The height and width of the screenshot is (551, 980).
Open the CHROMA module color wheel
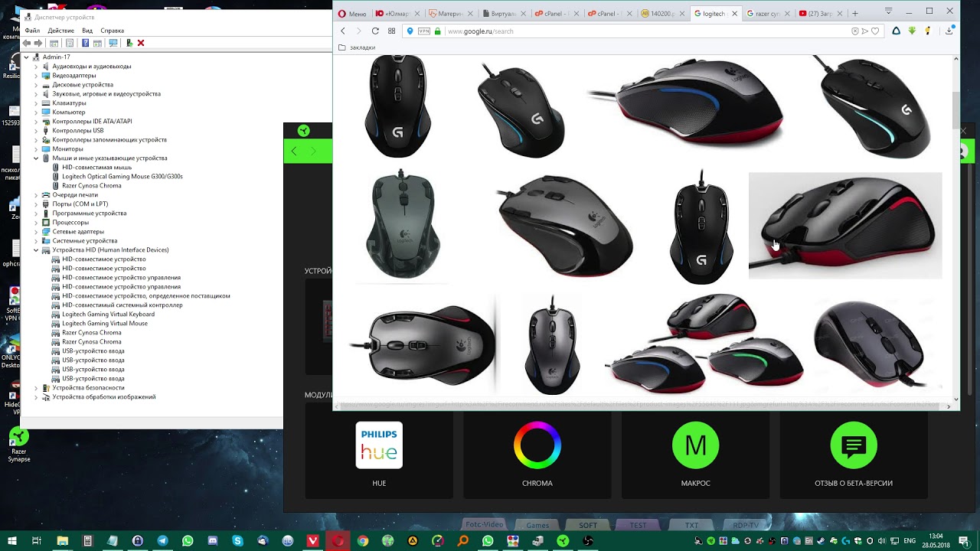point(537,452)
